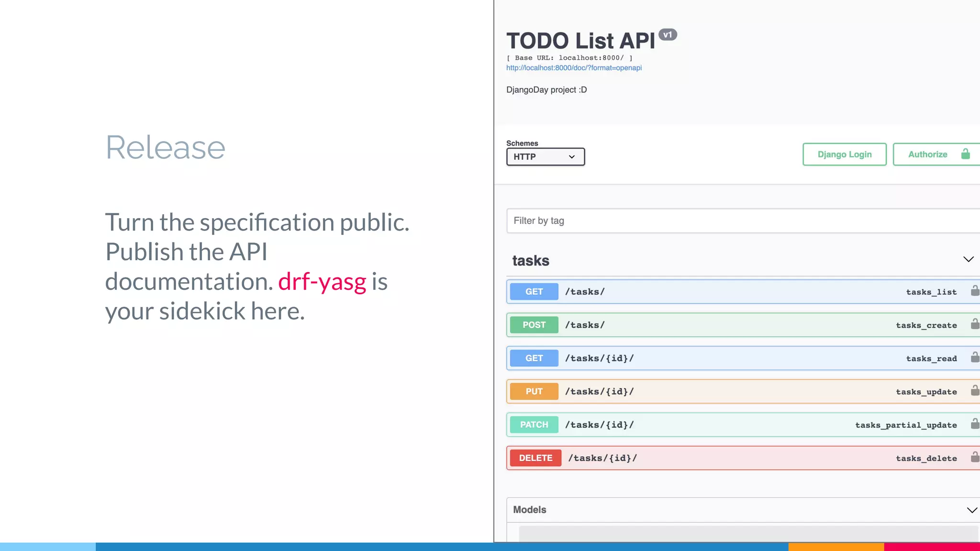Click the Filter by tag input
Screen dimensions: 980x551
[x=743, y=220]
